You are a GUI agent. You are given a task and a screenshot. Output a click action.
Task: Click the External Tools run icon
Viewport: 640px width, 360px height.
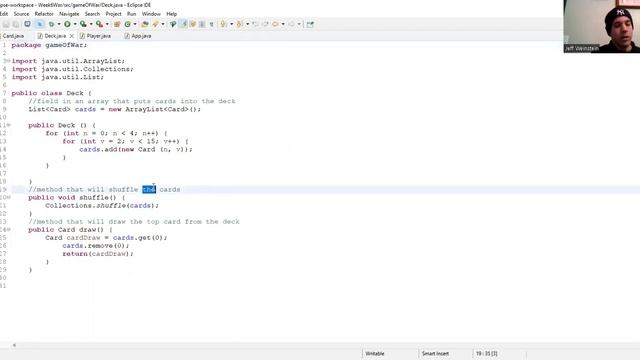click(x=99, y=24)
